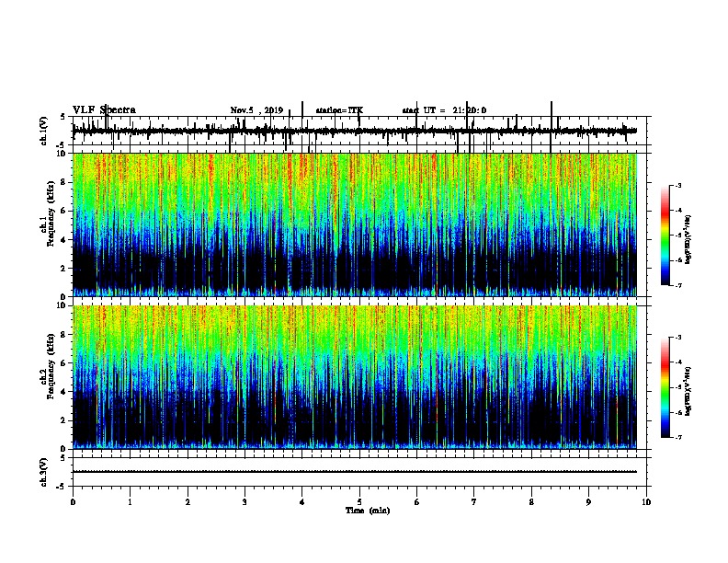This screenshot has height=563, width=728.
Task: Click the ch.3 flat waveform trace
Action: (x=355, y=472)
